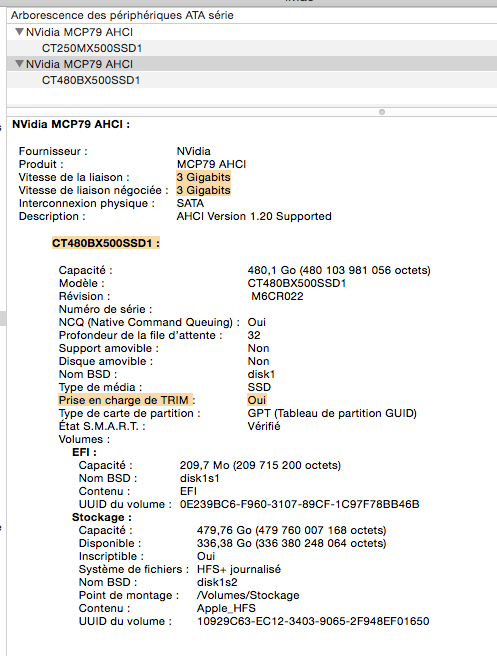Click the Stockage capacity 479,76 Go value
The width and height of the screenshot is (497, 656).
292,530
